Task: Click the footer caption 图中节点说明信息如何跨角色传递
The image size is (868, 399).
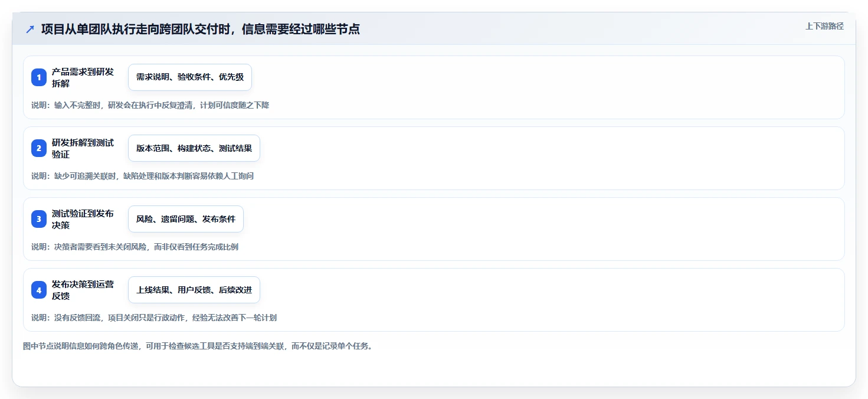Action: coord(198,346)
